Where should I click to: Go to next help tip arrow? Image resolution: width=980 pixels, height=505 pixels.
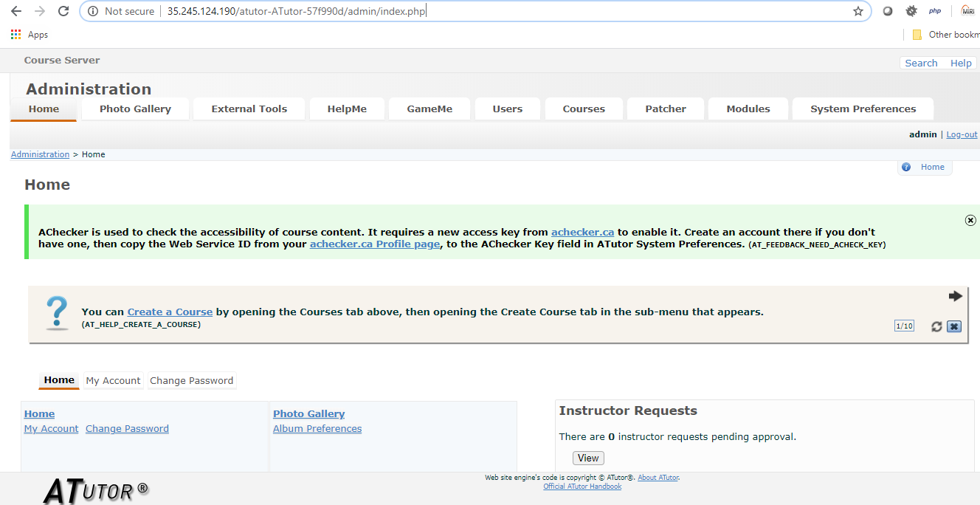956,296
